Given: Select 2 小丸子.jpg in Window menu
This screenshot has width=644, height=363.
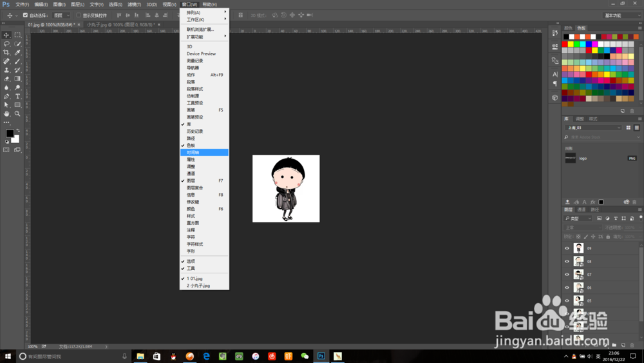Looking at the screenshot, I should coord(204,286).
